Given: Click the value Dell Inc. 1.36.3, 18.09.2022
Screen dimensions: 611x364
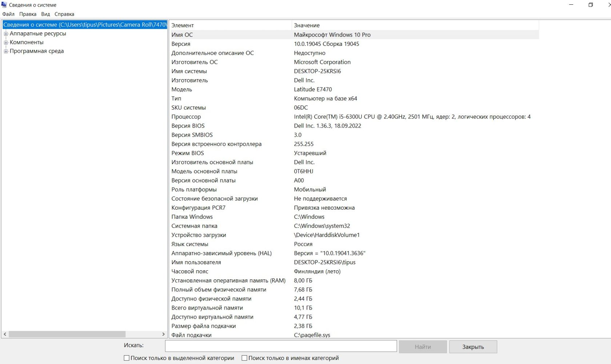Looking at the screenshot, I should (x=327, y=126).
